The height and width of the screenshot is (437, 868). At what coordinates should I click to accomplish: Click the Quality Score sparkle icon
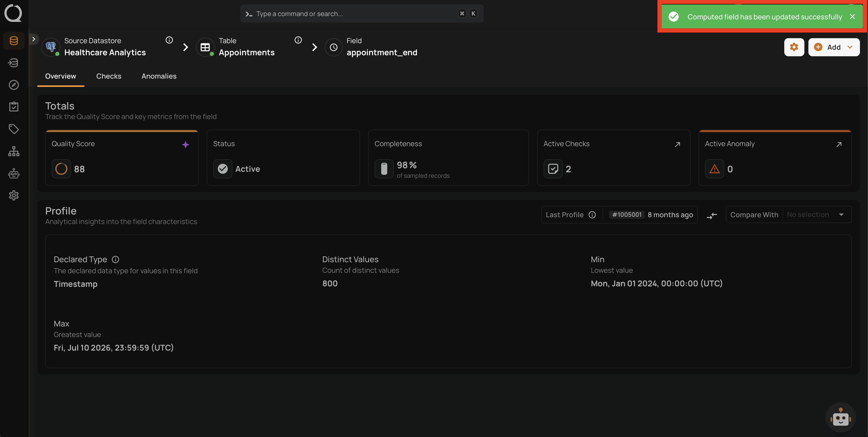[x=185, y=145]
